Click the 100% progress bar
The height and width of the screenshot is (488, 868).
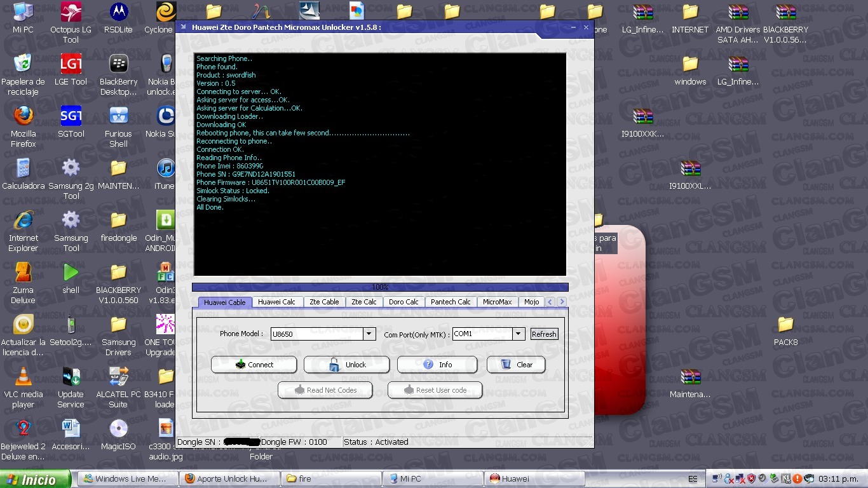(380, 287)
